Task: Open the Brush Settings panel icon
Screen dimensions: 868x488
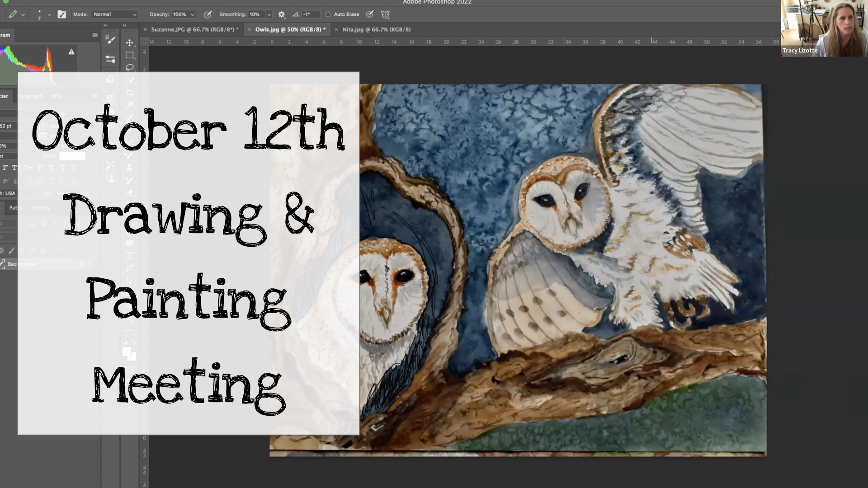Action: 110,40
